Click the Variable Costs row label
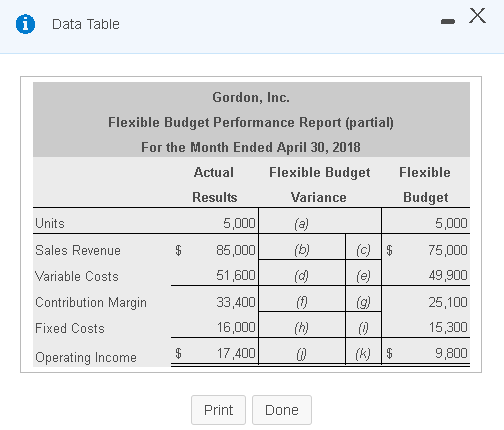Screen dimensions: 504x430 77,276
